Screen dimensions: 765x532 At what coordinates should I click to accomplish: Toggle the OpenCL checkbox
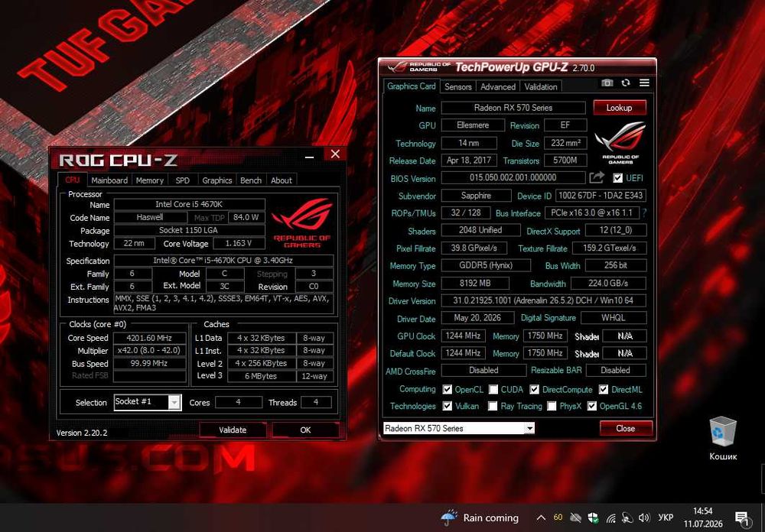pos(447,390)
